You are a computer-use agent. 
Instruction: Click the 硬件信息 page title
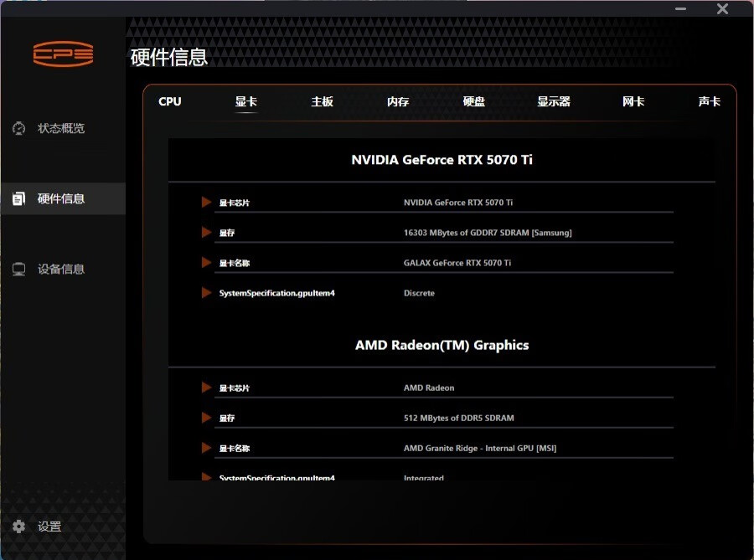[x=168, y=57]
